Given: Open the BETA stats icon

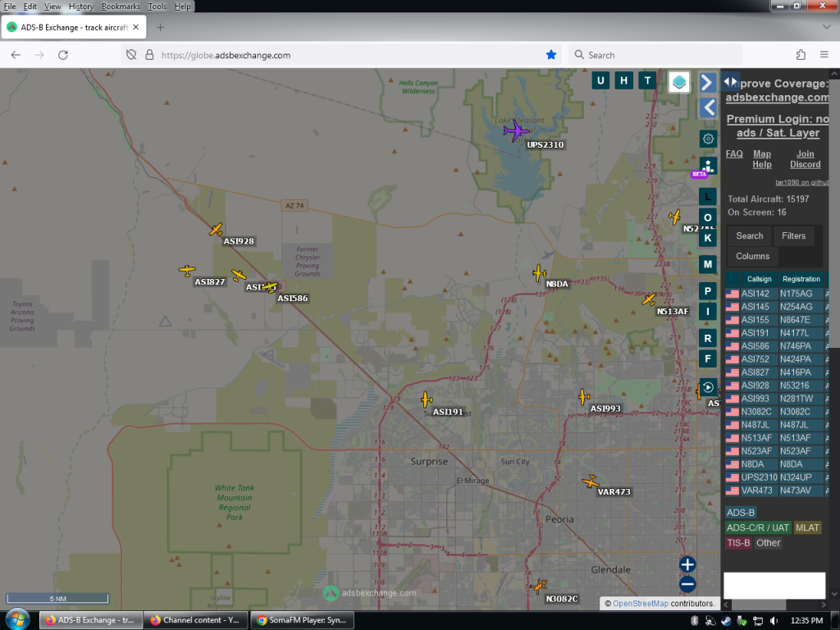Looking at the screenshot, I should coord(707,166).
